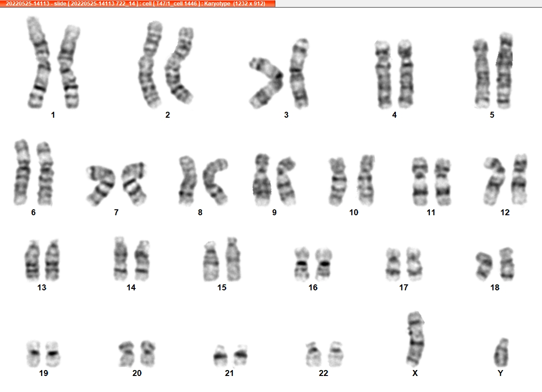
Task: Select the left chromosome of pair 18
Action: [484, 265]
